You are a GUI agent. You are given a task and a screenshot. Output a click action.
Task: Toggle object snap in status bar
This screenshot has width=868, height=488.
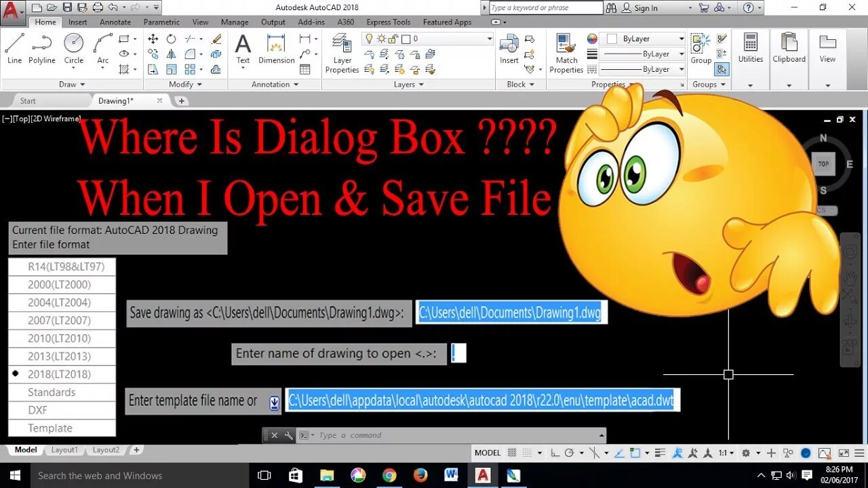coord(635,453)
